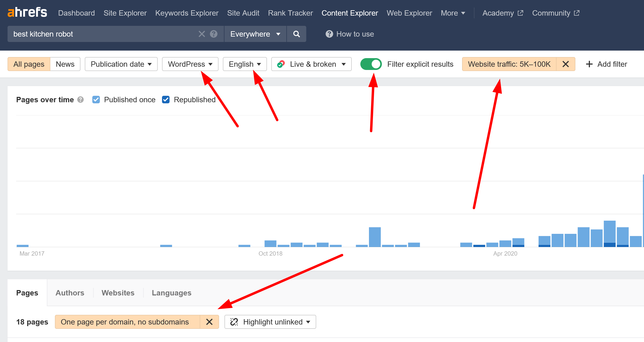Open Web Explorer

tap(409, 13)
